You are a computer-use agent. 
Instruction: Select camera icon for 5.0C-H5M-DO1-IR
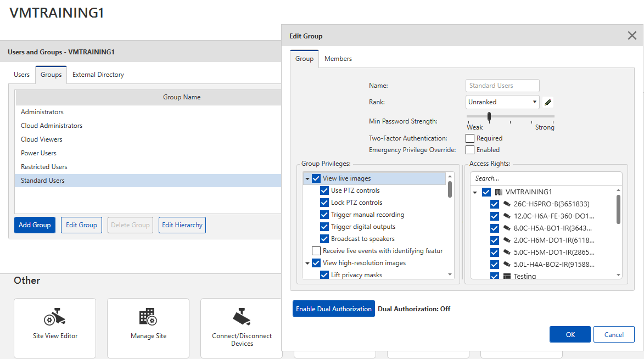pyautogui.click(x=507, y=252)
